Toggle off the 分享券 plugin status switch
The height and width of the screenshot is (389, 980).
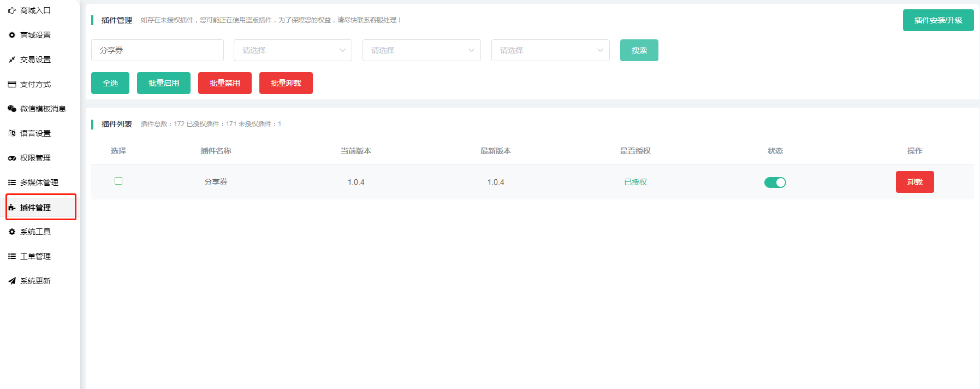coord(775,182)
